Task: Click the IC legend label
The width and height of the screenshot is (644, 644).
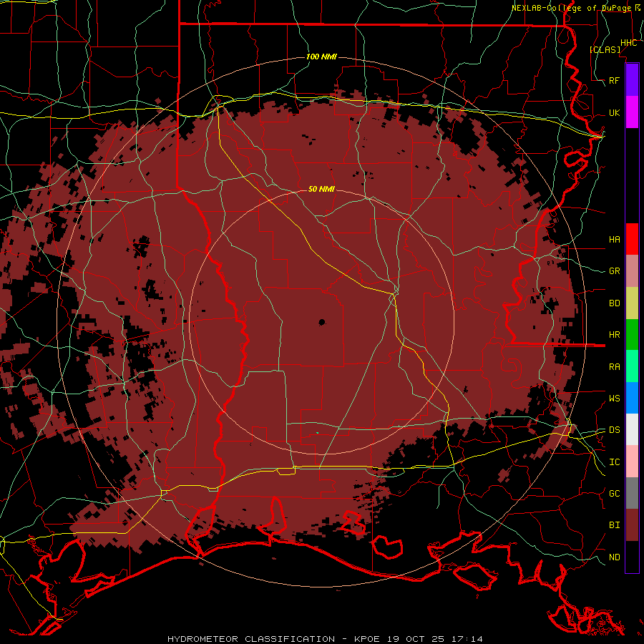Action: [615, 462]
